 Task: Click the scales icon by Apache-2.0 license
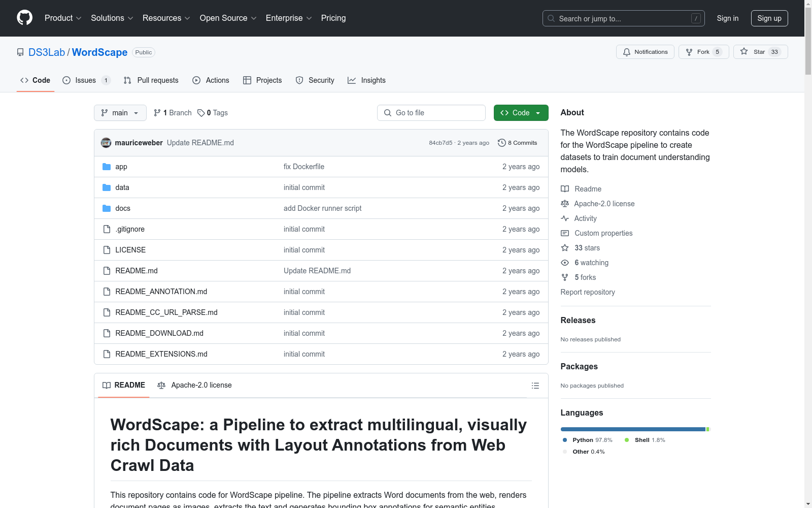coord(565,204)
